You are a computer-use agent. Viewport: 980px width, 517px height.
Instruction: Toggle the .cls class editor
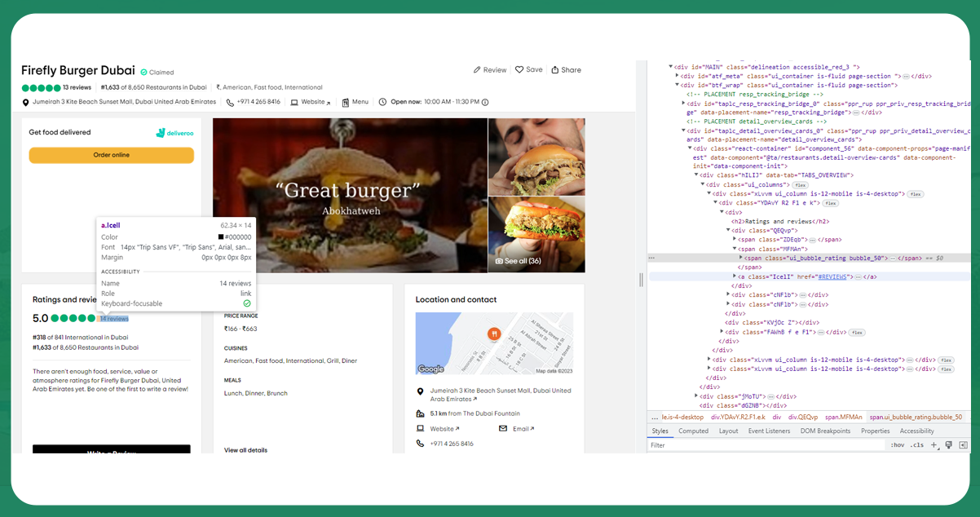click(x=917, y=445)
